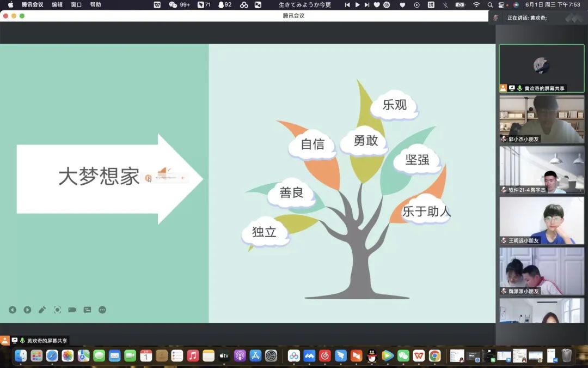Open the 腾讯会议 application menu
This screenshot has height=368, width=588.
click(32, 4)
